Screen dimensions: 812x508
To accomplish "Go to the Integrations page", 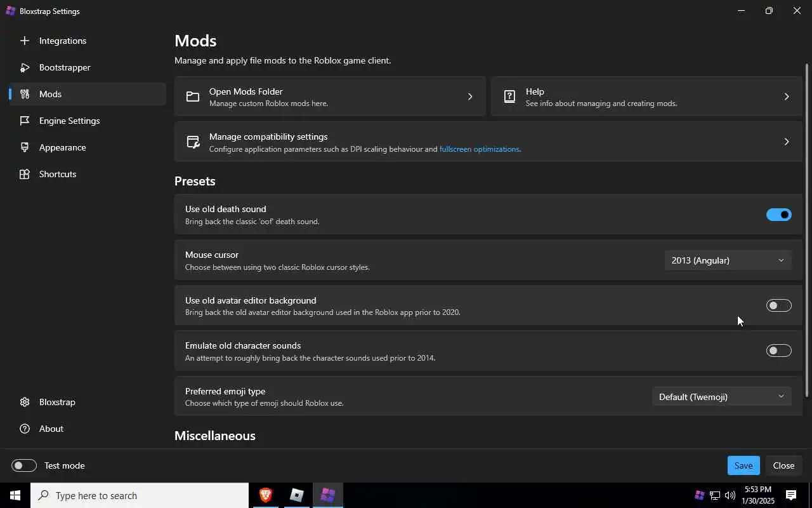I will 88,41.
